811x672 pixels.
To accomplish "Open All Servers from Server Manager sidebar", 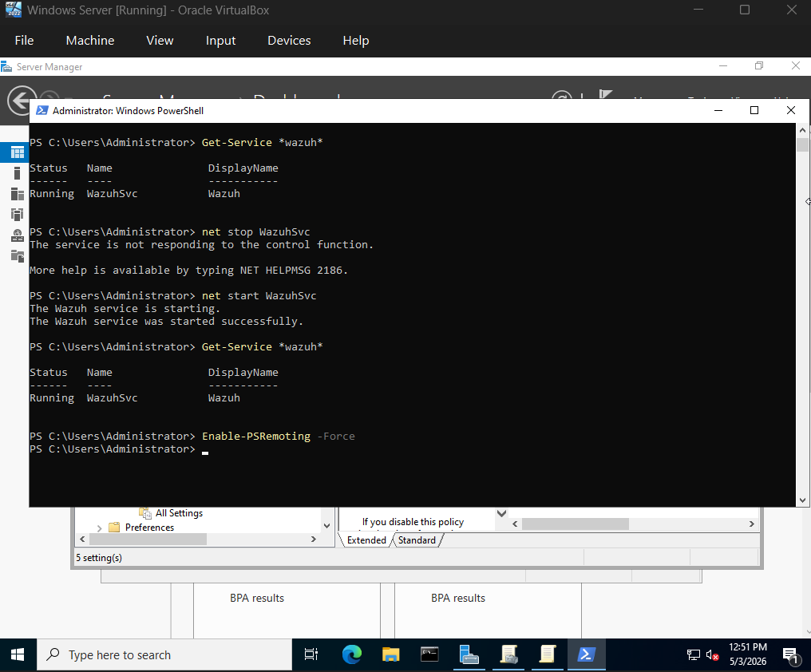I will 17,194.
